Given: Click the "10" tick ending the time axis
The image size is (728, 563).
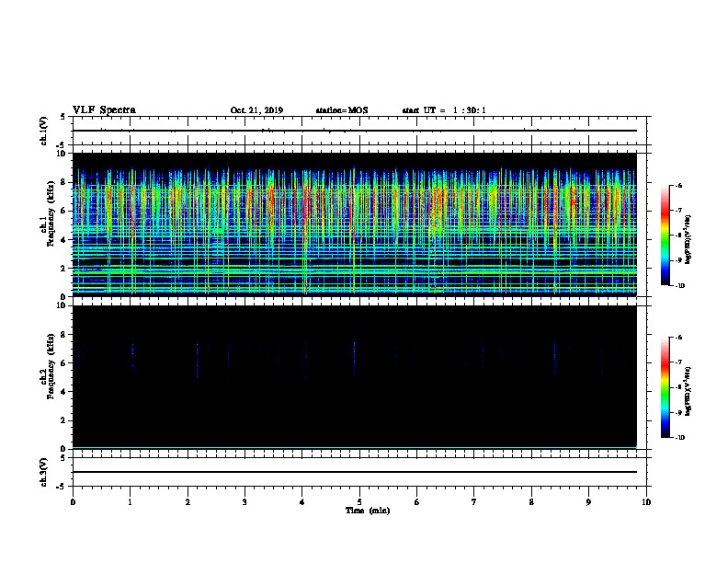Looking at the screenshot, I should click(646, 501).
